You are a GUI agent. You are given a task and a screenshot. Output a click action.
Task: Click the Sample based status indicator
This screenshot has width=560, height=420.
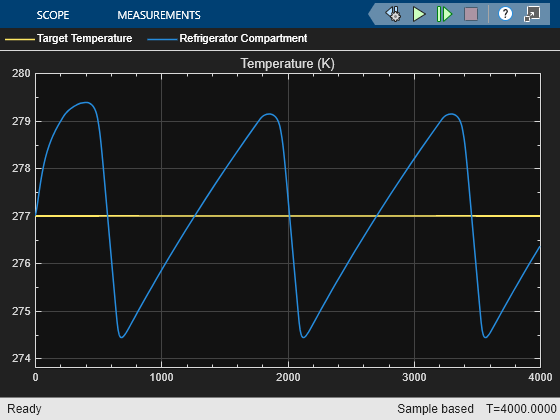click(x=435, y=409)
